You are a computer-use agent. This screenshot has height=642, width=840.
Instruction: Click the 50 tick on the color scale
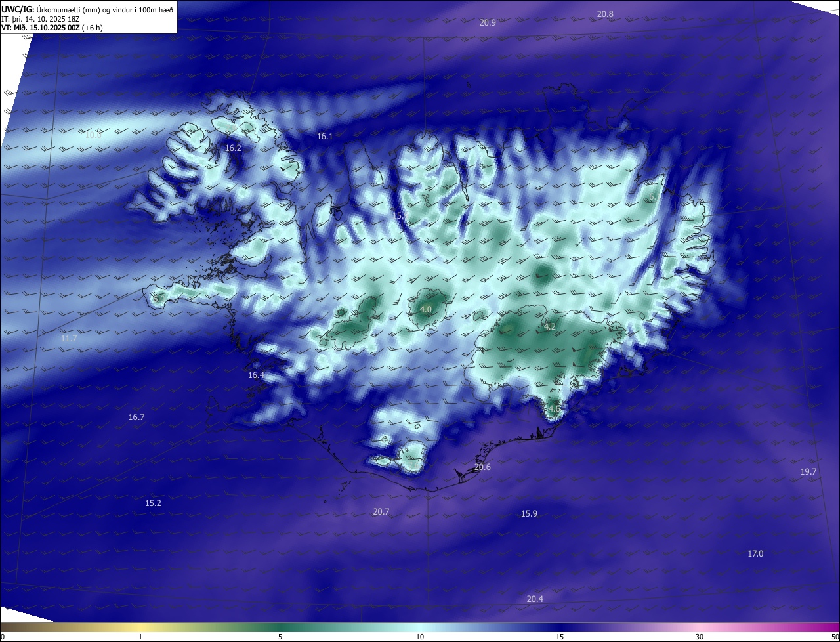point(835,637)
